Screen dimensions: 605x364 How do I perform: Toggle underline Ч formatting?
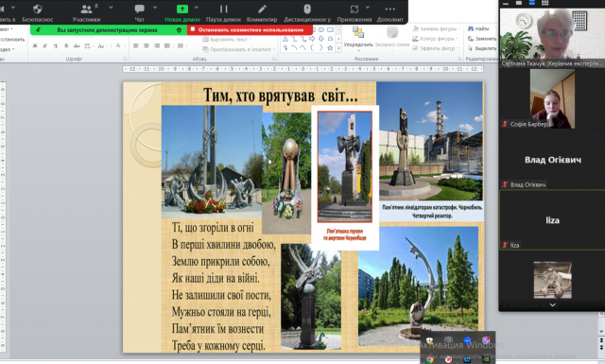pos(56,46)
